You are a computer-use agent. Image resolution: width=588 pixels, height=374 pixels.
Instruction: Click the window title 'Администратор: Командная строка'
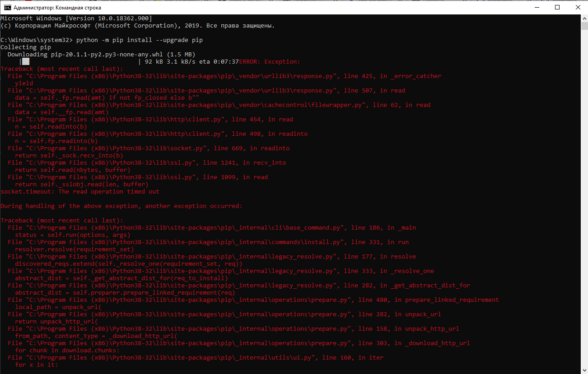[x=56, y=8]
